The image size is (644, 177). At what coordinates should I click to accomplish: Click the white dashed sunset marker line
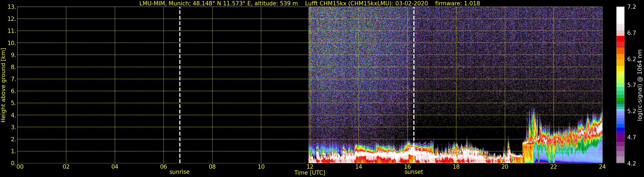pyautogui.click(x=414, y=85)
